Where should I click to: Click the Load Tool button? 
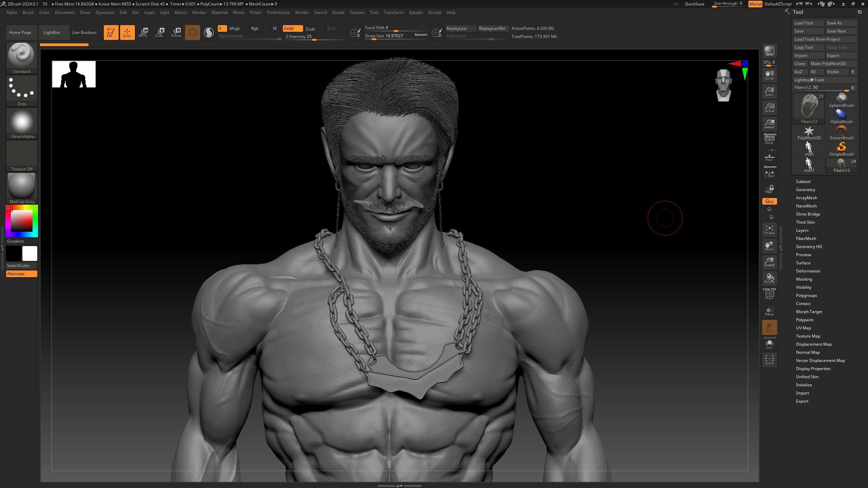pos(809,23)
